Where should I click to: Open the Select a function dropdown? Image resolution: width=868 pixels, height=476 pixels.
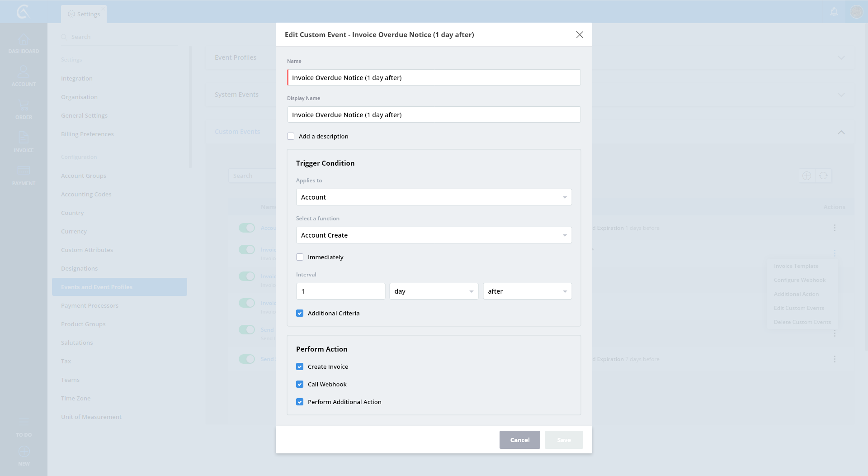[434, 235]
